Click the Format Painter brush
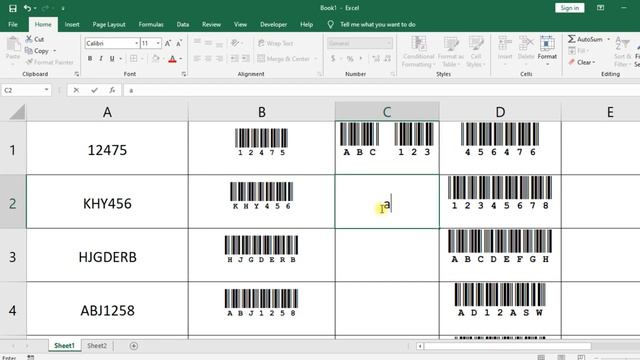Image resolution: width=640 pixels, height=360 pixels. point(29,62)
